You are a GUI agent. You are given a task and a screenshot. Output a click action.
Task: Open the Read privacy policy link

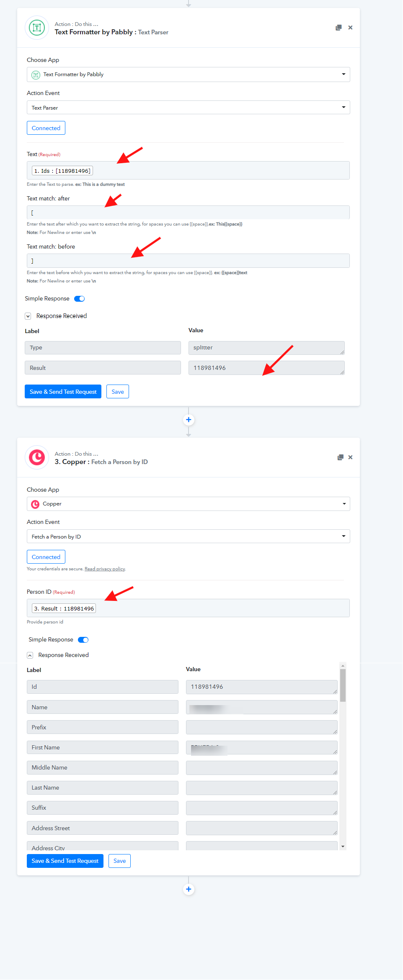pos(105,569)
